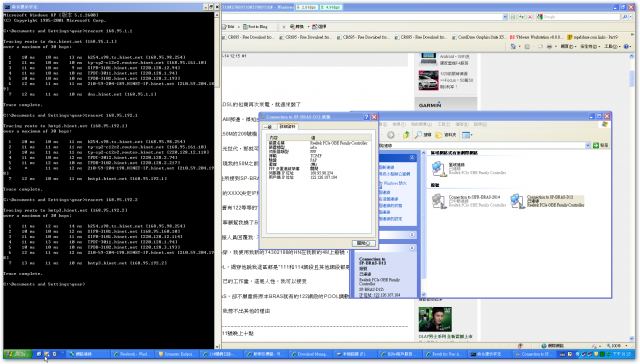640x364 pixels.
Task: Click the Send to Blog toolbar button
Action: click(x=255, y=27)
